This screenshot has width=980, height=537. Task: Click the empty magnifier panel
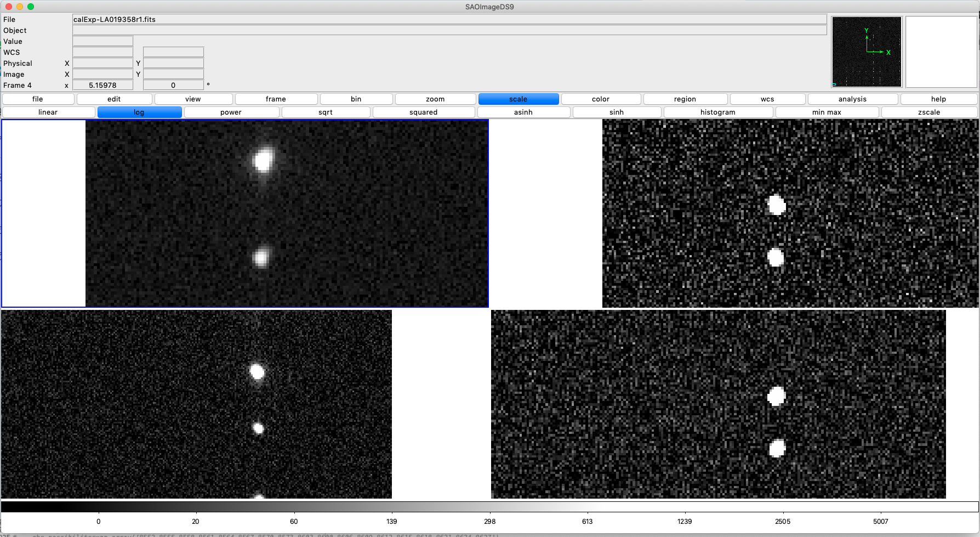pos(941,52)
